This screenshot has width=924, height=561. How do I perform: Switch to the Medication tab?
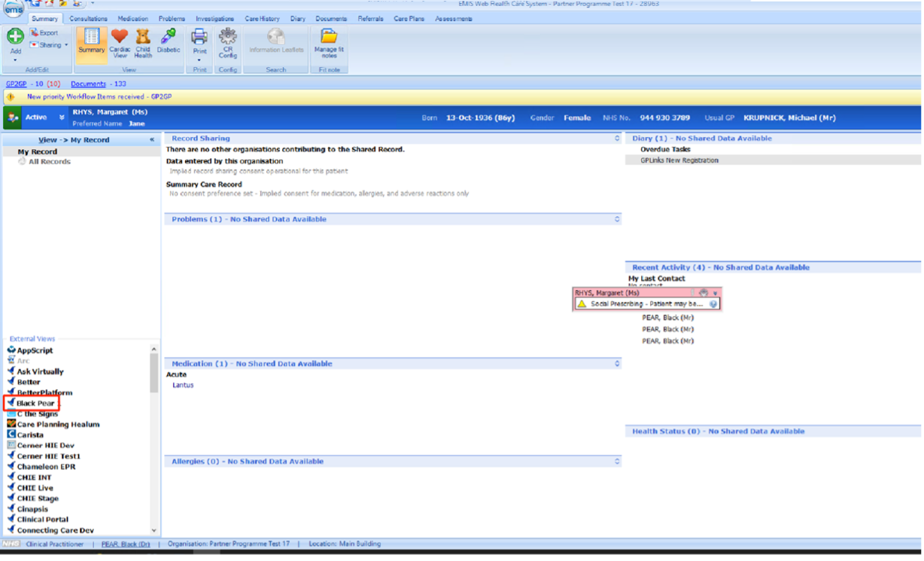tap(133, 19)
